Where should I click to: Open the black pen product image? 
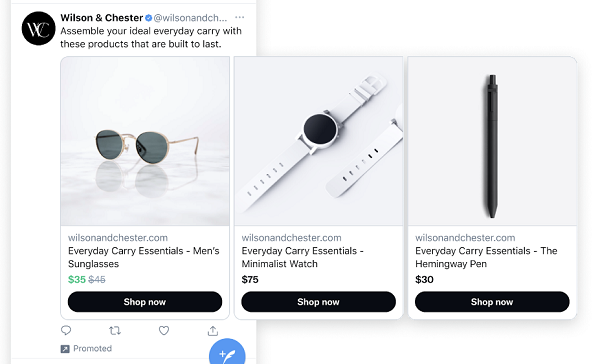tap(492, 141)
